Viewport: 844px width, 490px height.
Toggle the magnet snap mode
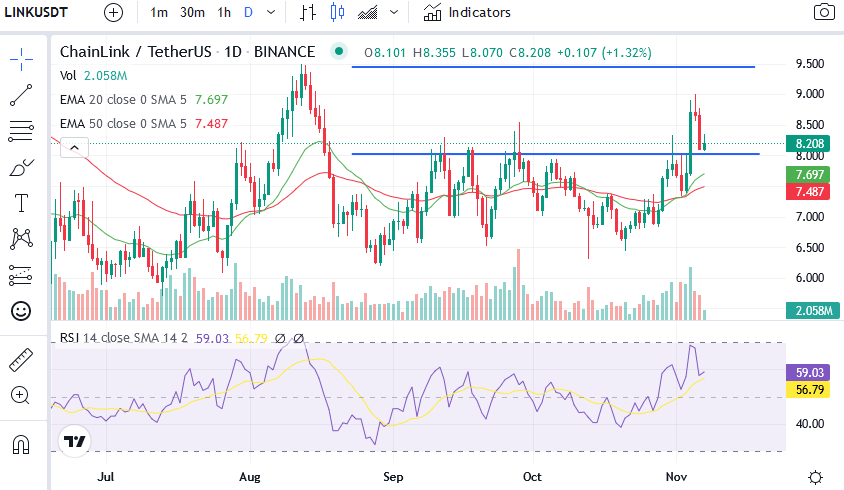click(x=21, y=445)
